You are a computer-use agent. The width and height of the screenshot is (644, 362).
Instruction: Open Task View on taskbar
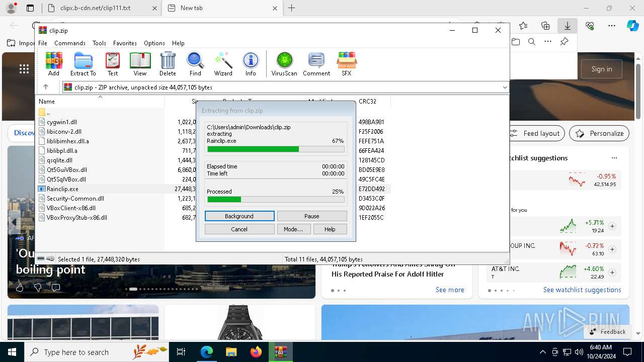[x=182, y=352]
